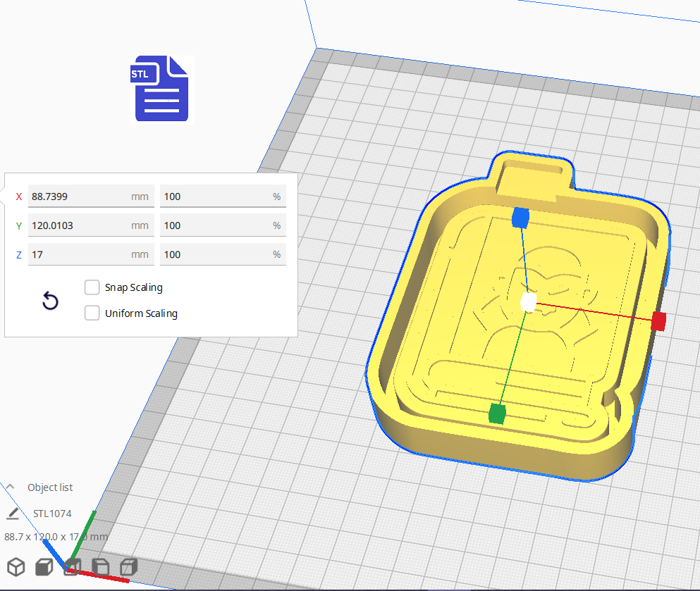Screen dimensions: 700x591
Task: Select the right side view cube icon
Action: 128,567
